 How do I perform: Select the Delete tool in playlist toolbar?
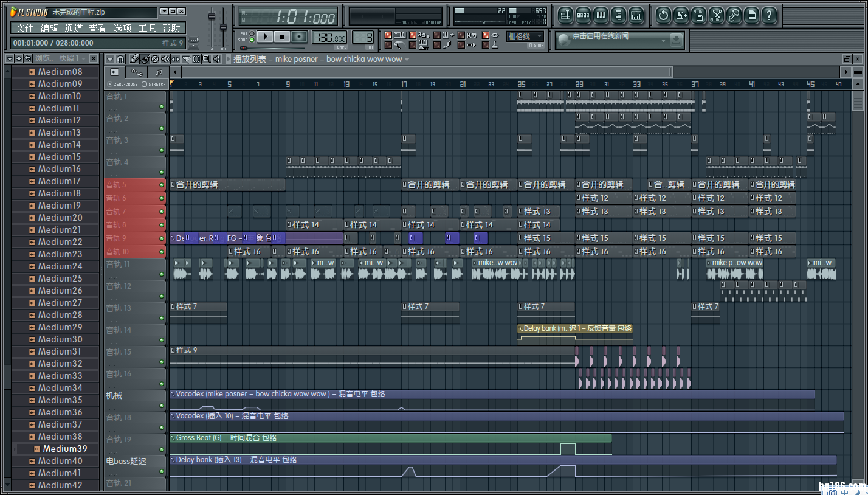coord(155,58)
